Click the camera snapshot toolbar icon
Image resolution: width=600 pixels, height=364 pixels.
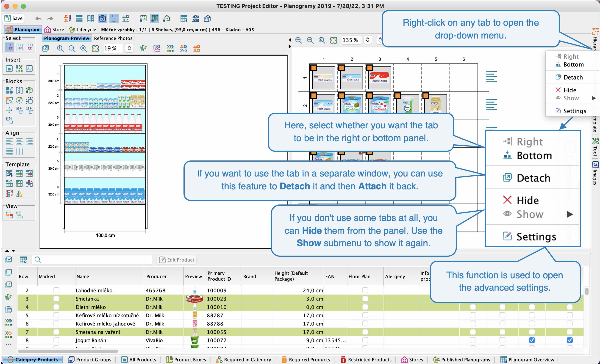[102, 18]
